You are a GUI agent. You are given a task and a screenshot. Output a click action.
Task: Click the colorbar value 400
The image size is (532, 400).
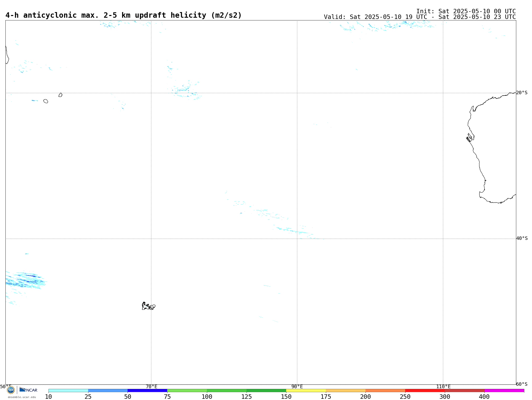coord(484,397)
